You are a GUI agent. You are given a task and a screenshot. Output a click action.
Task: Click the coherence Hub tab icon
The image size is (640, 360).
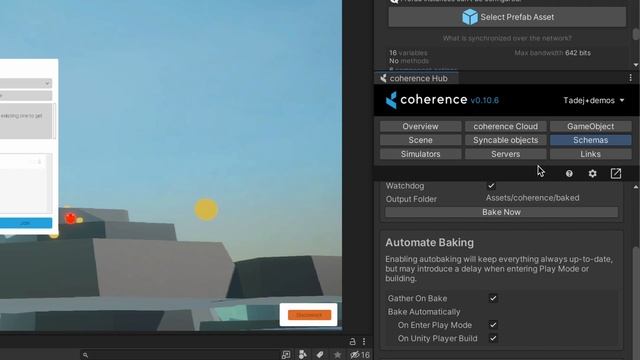383,78
